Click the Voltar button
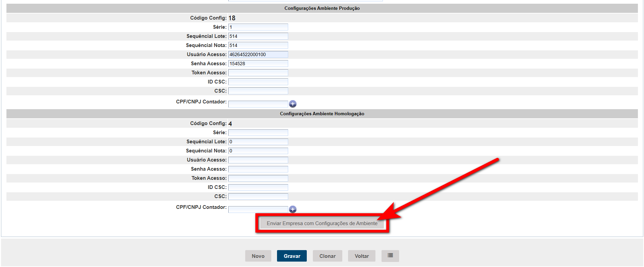The image size is (644, 267). pyautogui.click(x=362, y=256)
